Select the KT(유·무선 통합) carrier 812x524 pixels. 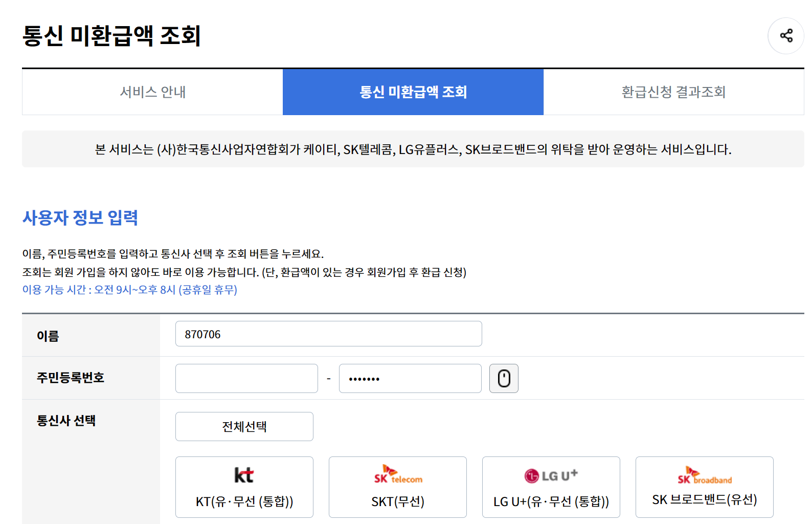point(244,487)
